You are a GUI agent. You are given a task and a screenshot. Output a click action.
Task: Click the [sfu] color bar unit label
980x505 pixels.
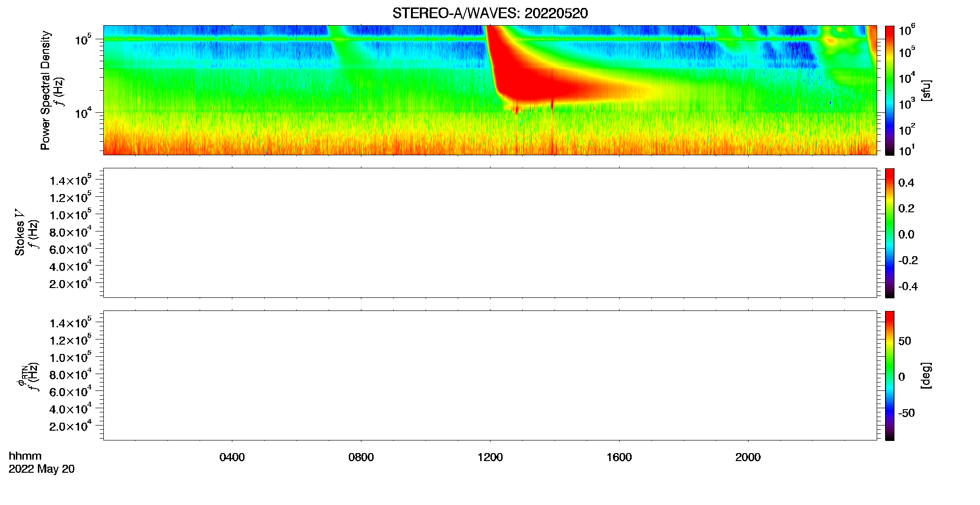pos(926,90)
